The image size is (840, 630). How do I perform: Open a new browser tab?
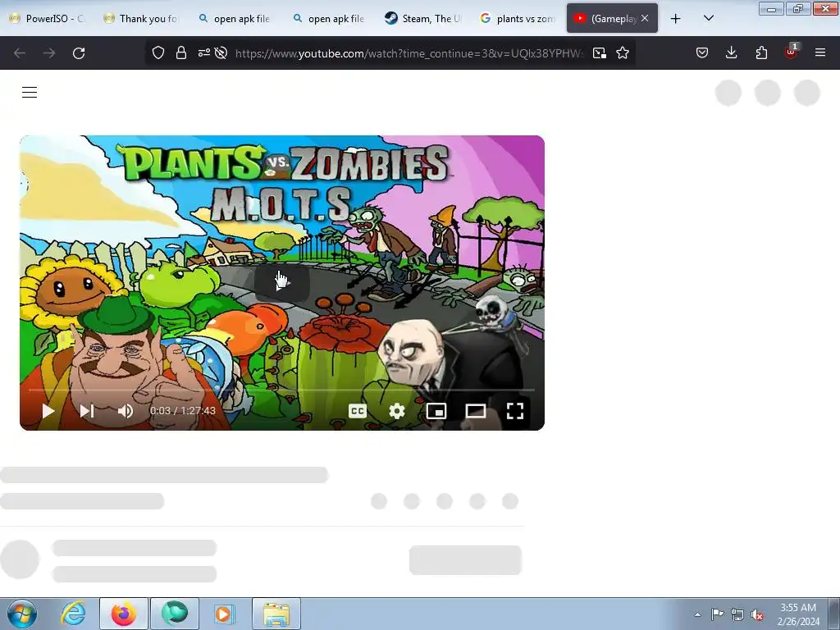[676, 18]
